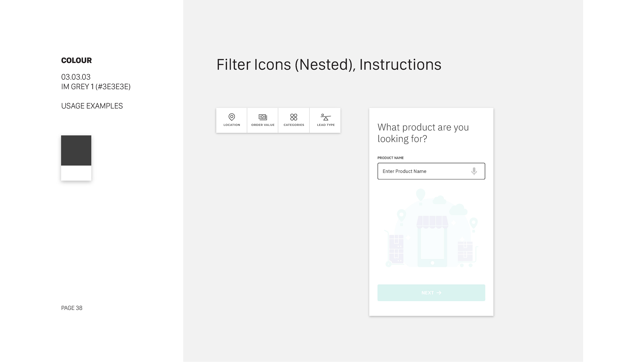This screenshot has width=644, height=362.
Task: Click the arrow on the Next button
Action: pyautogui.click(x=439, y=293)
